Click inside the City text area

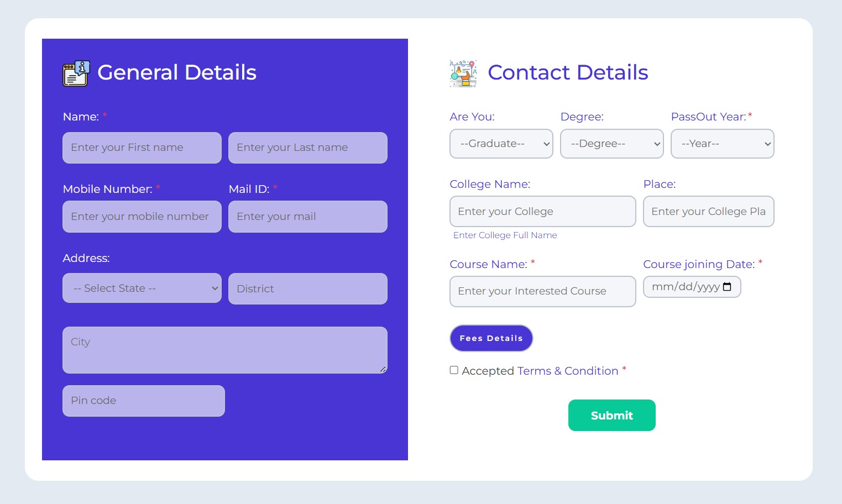pos(225,350)
